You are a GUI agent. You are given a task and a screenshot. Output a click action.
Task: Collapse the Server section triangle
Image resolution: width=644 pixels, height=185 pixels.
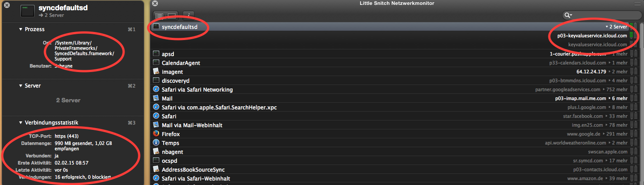(20, 85)
